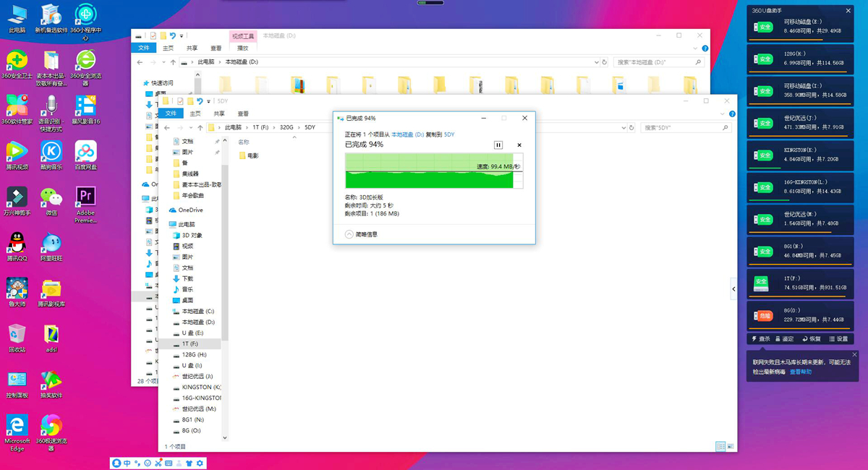Screen dimensions: 868x470
Task: Open the Adobe Premiere desktop icon
Action: tap(85, 205)
